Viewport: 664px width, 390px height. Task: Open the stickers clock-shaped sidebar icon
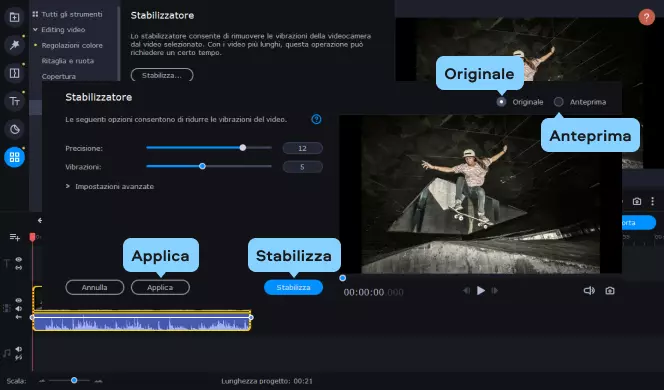click(x=14, y=129)
